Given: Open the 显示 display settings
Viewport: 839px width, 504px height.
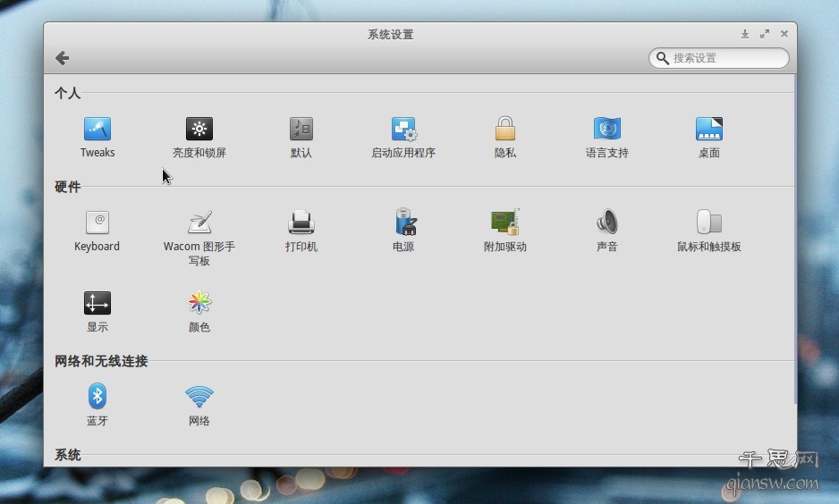Looking at the screenshot, I should (x=97, y=312).
